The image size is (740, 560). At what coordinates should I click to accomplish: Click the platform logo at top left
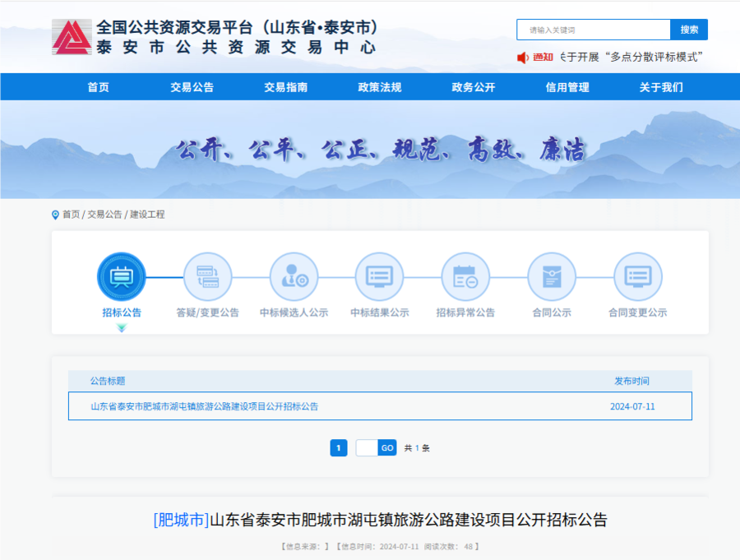coord(72,37)
